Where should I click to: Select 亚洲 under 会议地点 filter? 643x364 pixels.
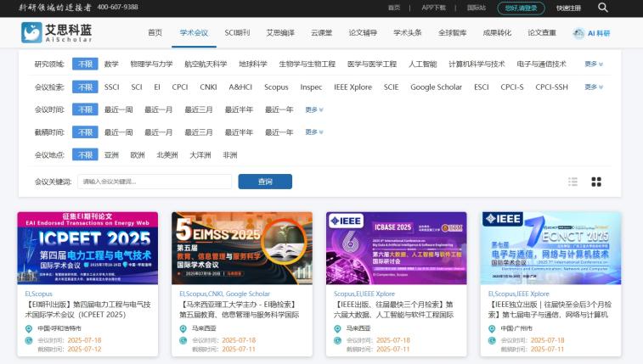tap(111, 155)
